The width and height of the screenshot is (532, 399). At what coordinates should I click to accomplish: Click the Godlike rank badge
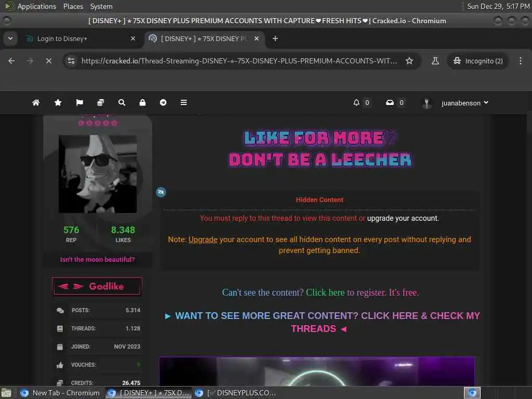coord(97,286)
